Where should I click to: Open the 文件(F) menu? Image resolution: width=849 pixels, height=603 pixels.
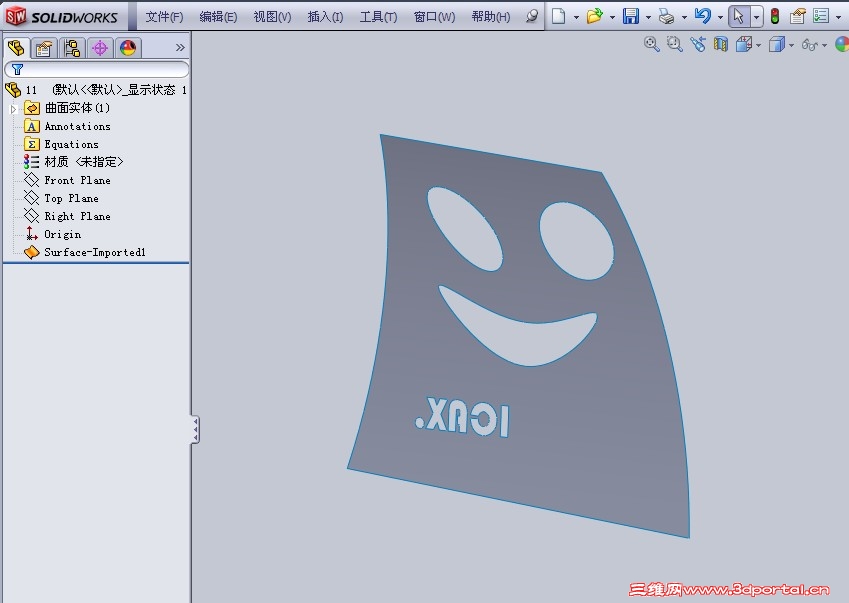(164, 17)
